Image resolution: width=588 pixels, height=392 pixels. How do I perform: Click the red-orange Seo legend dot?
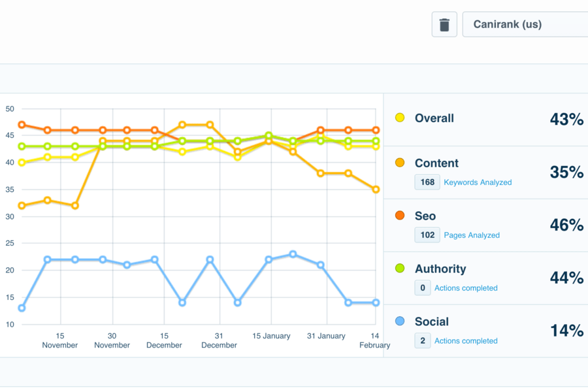(x=400, y=216)
